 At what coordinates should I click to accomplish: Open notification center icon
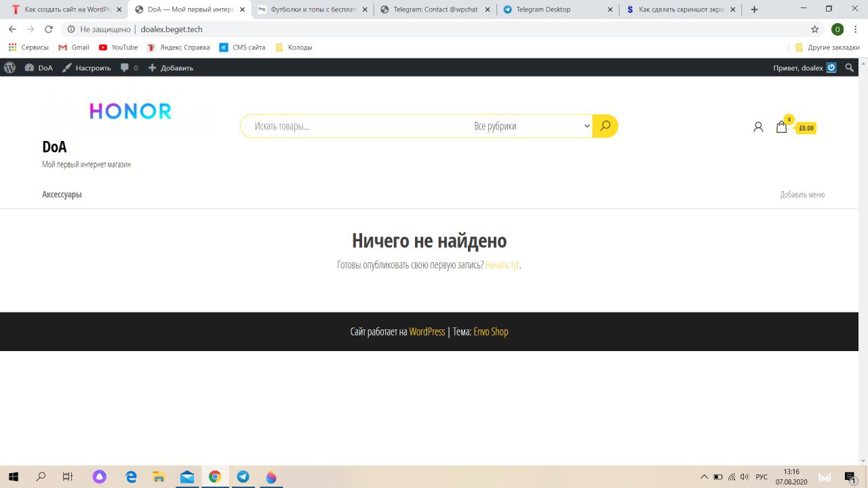tap(850, 477)
